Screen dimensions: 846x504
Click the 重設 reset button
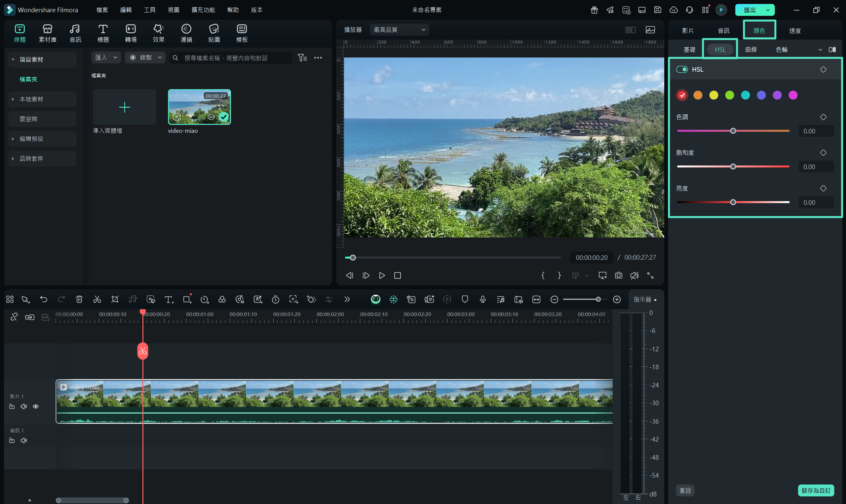tap(685, 490)
